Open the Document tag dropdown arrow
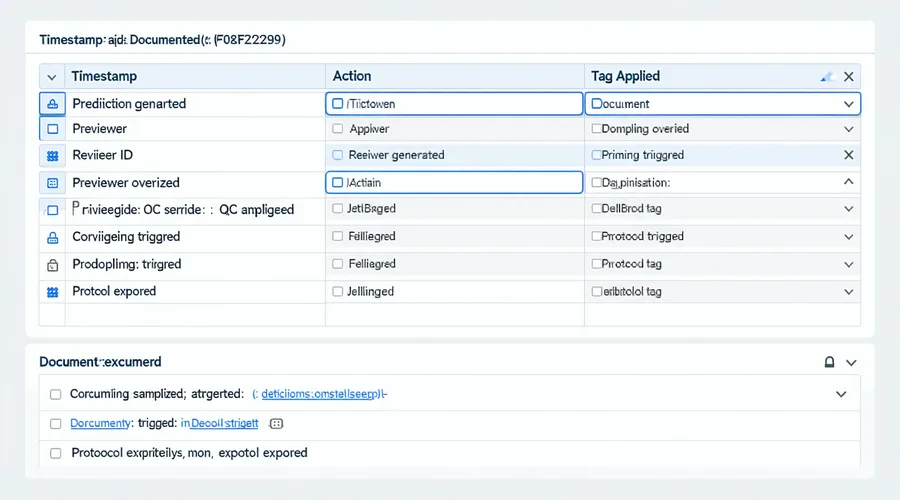Image resolution: width=900 pixels, height=500 pixels. point(849,104)
